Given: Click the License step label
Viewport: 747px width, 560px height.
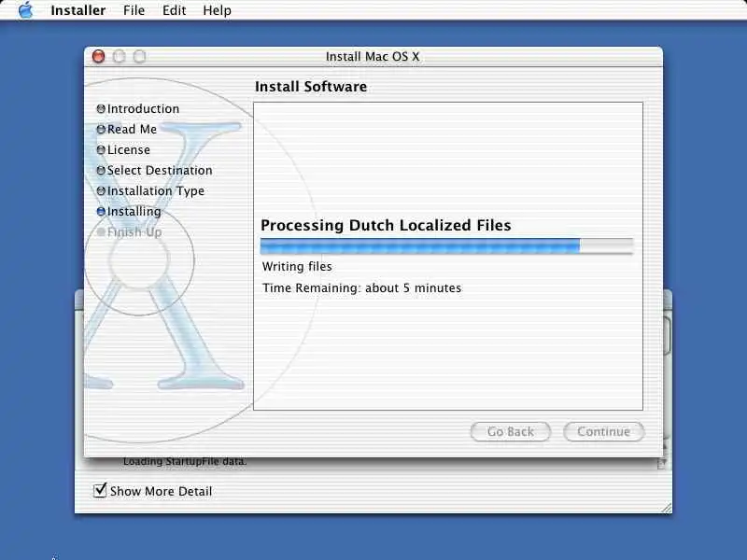Looking at the screenshot, I should (129, 150).
